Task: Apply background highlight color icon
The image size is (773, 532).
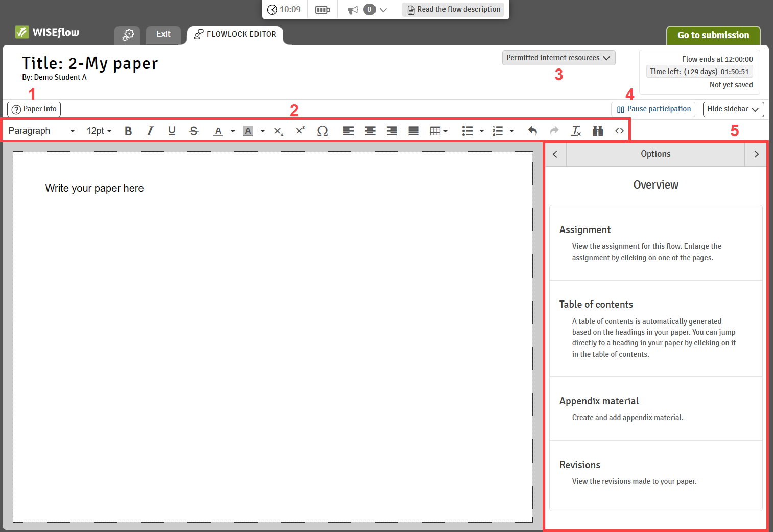Action: click(248, 131)
